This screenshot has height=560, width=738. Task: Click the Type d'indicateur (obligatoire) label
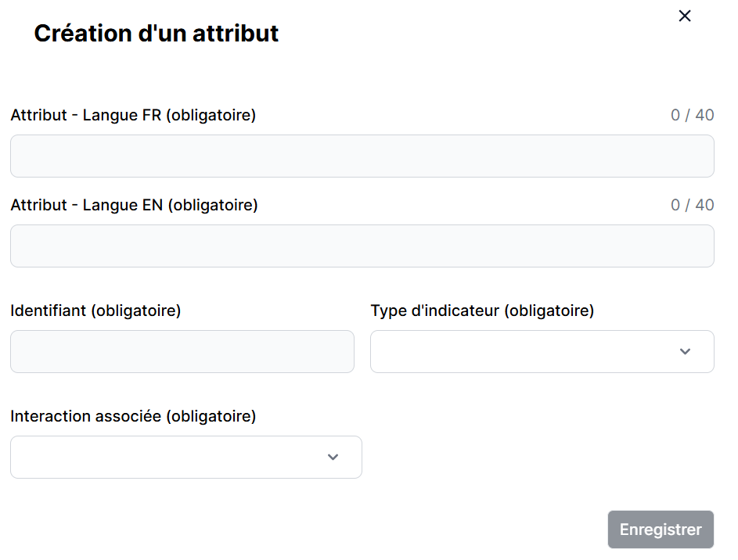482,311
